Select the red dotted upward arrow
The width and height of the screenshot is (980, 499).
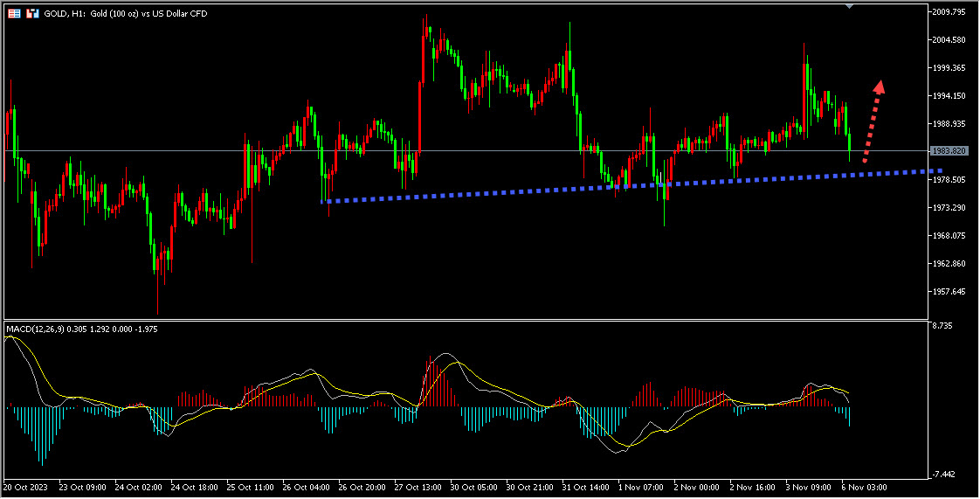click(873, 121)
